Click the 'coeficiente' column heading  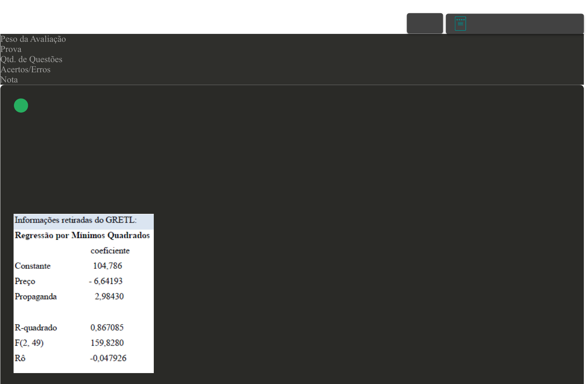[110, 251]
